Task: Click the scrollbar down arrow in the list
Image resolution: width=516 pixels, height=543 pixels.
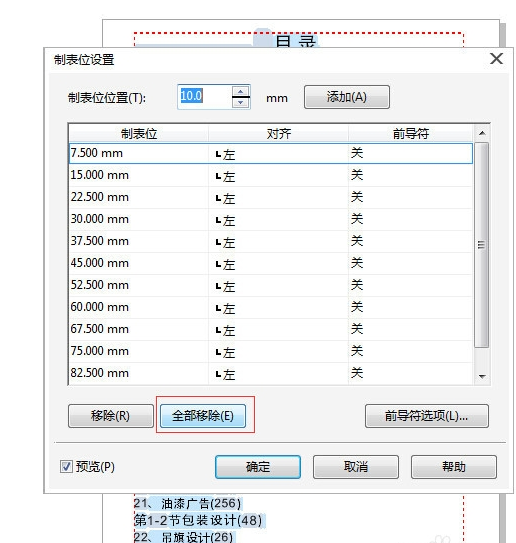Action: [482, 376]
